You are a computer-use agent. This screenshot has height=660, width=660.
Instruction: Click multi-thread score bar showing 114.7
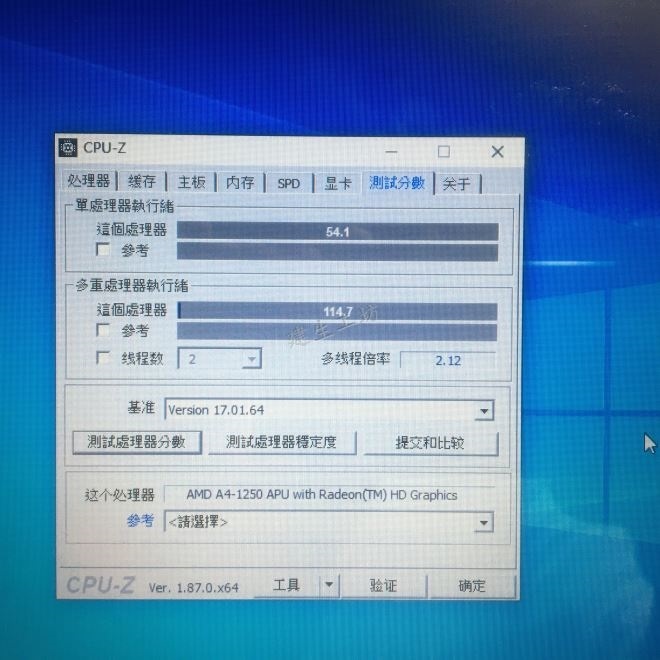coord(337,312)
